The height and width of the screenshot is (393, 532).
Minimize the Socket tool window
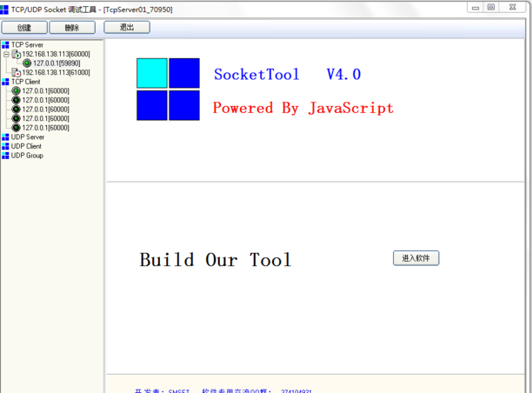pos(475,7)
